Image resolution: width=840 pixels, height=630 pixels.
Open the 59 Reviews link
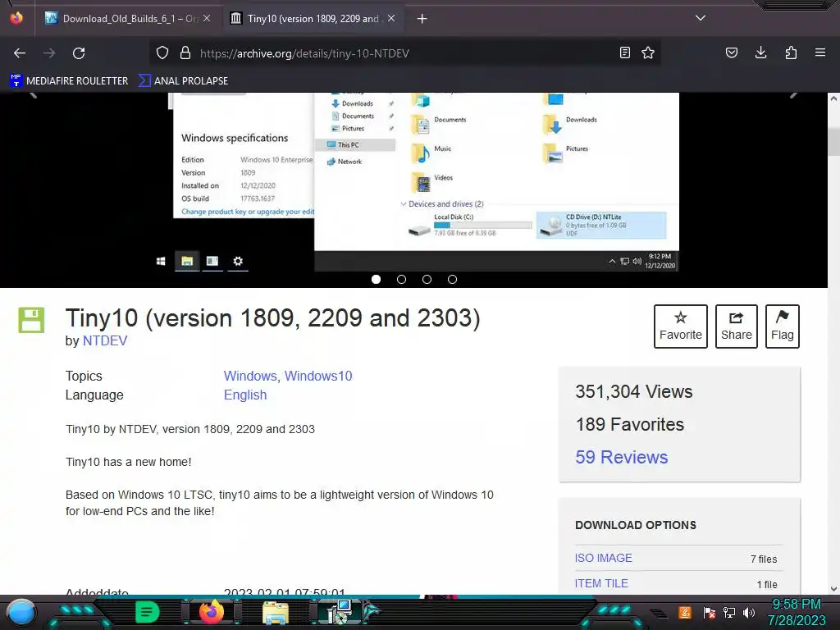click(622, 457)
